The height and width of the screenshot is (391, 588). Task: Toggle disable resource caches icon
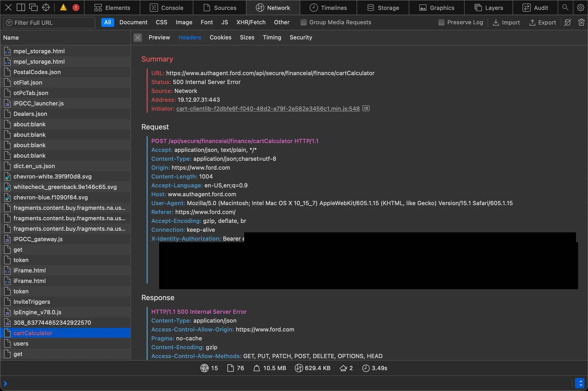(x=568, y=22)
